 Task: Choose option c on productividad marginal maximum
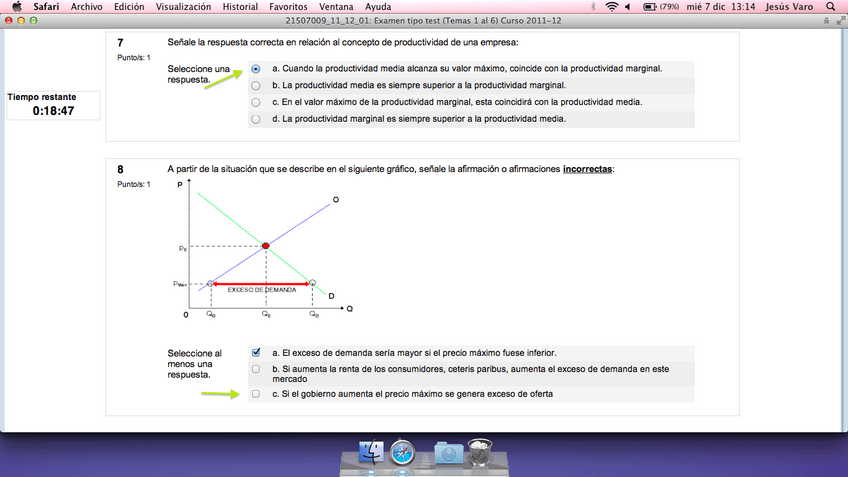click(x=257, y=102)
